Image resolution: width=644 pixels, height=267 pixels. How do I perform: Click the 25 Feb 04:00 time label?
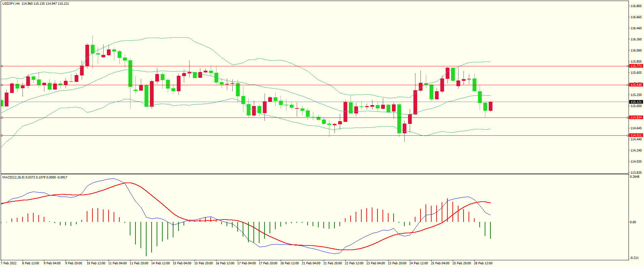[x=440, y=263]
